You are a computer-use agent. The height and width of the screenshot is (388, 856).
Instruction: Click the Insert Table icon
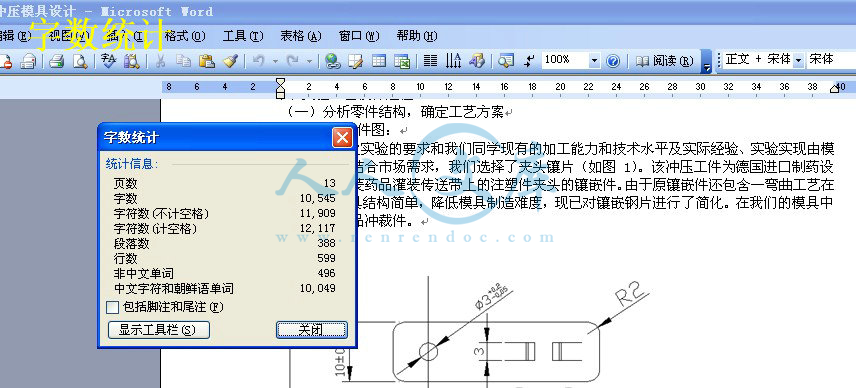click(x=379, y=61)
